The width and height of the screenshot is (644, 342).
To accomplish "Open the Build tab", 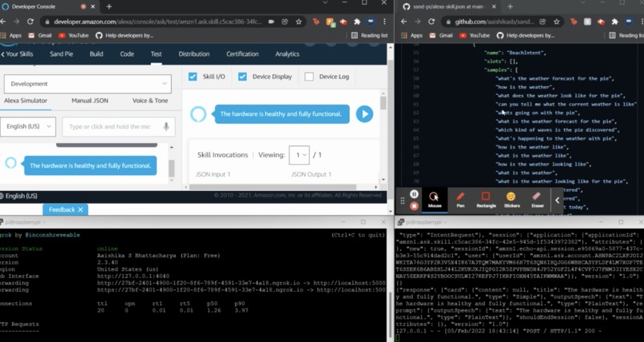I will click(x=97, y=54).
